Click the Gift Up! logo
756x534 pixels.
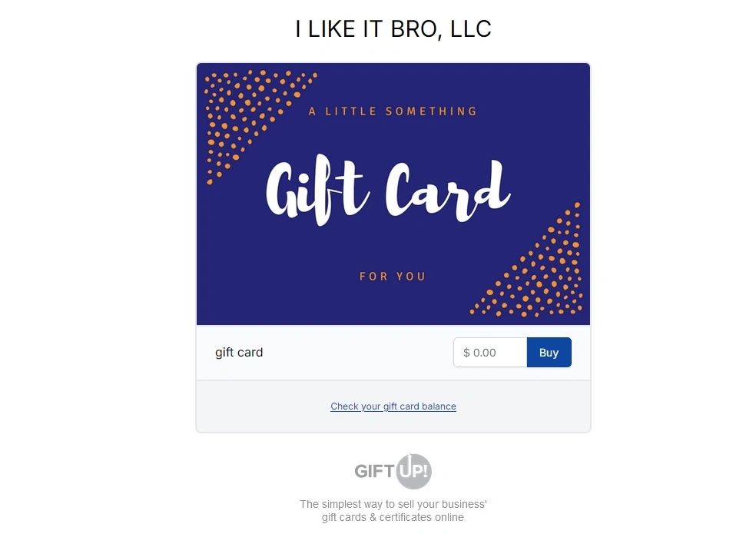pyautogui.click(x=393, y=471)
